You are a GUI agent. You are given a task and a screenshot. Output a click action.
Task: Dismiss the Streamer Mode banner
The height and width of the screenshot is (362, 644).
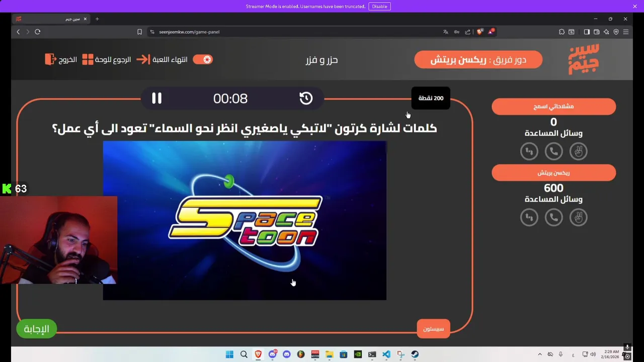pos(635,6)
